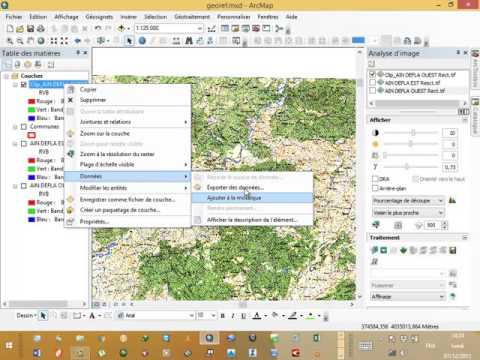Select the Zoom Out tool
Image resolution: width=480 pixels, height=360 pixels.
point(20,41)
